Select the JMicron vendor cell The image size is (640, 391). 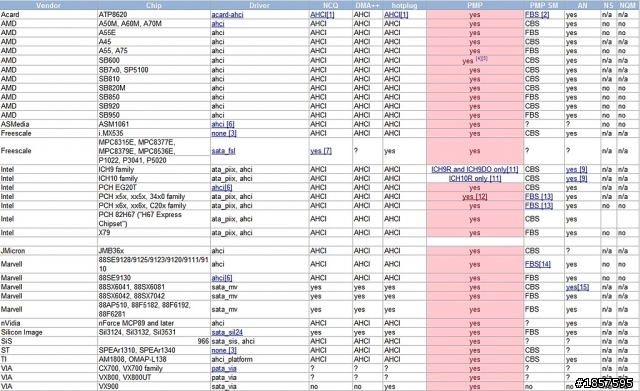[x=49, y=251]
